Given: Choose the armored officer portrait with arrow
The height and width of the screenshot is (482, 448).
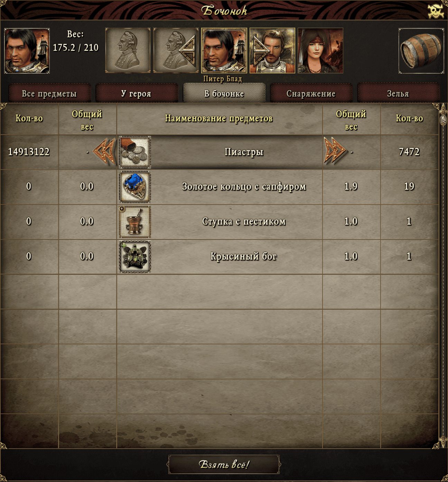Looking at the screenshot, I should [x=272, y=51].
